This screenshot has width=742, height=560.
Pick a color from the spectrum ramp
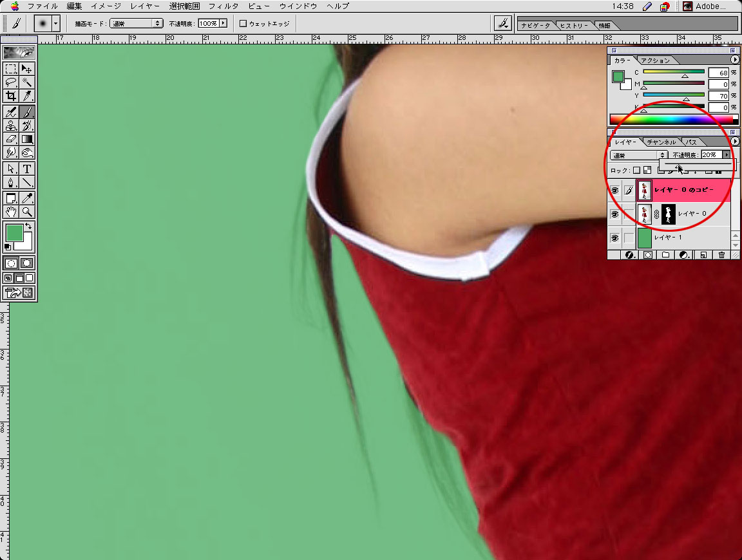point(673,118)
